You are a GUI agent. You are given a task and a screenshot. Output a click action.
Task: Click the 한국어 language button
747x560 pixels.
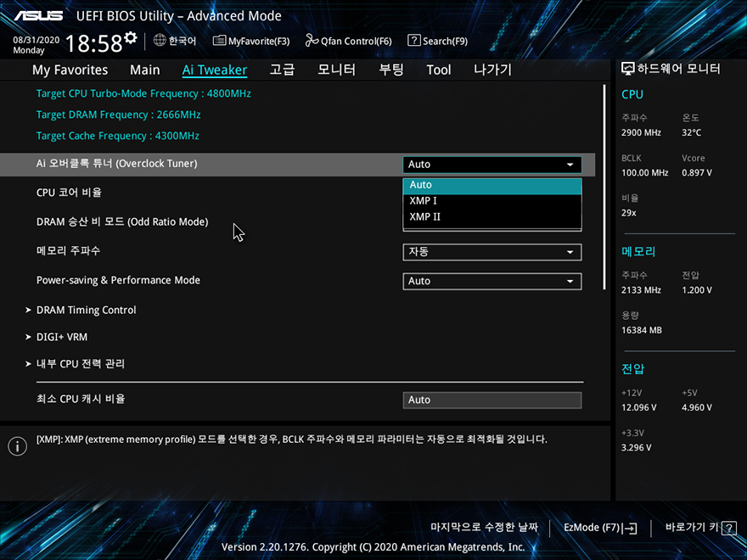point(183,41)
